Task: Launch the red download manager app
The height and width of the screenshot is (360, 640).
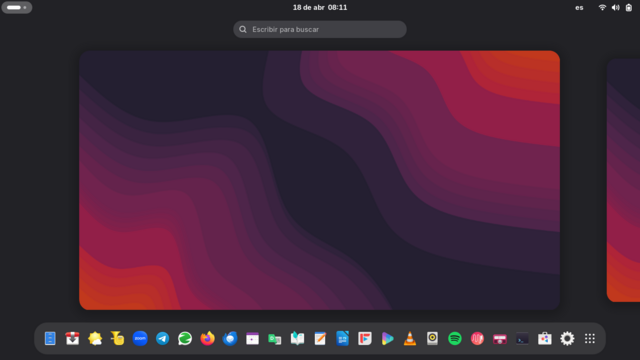Action: click(x=72, y=338)
